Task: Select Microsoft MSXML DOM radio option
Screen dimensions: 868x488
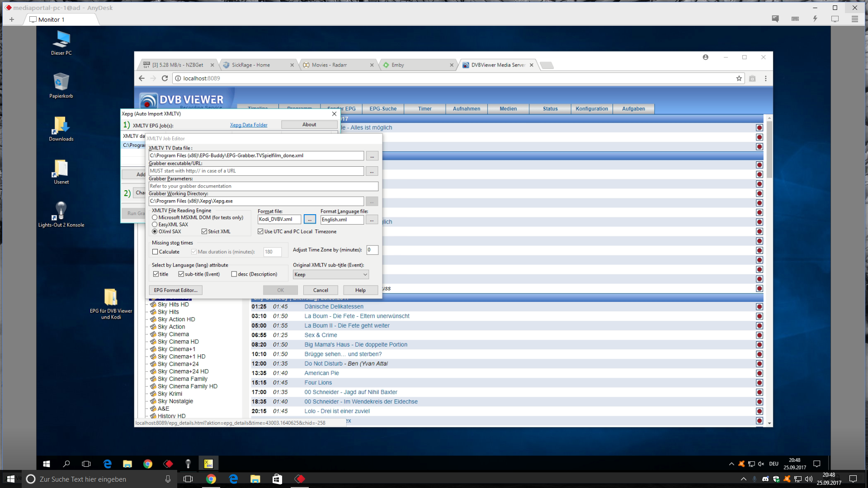Action: 155,218
